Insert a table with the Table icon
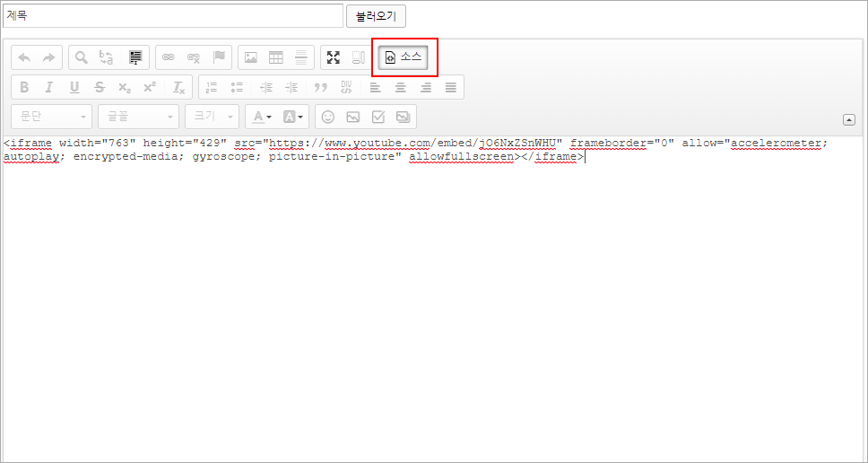 (275, 57)
